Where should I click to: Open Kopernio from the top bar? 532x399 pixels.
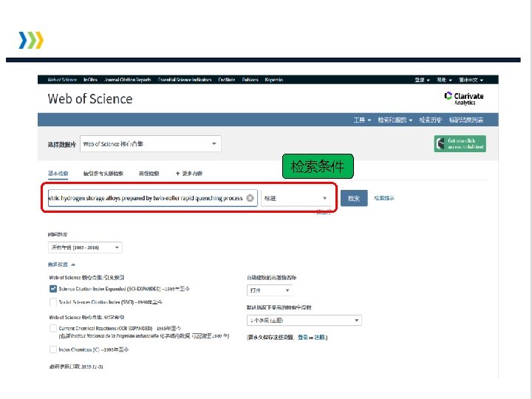point(274,80)
